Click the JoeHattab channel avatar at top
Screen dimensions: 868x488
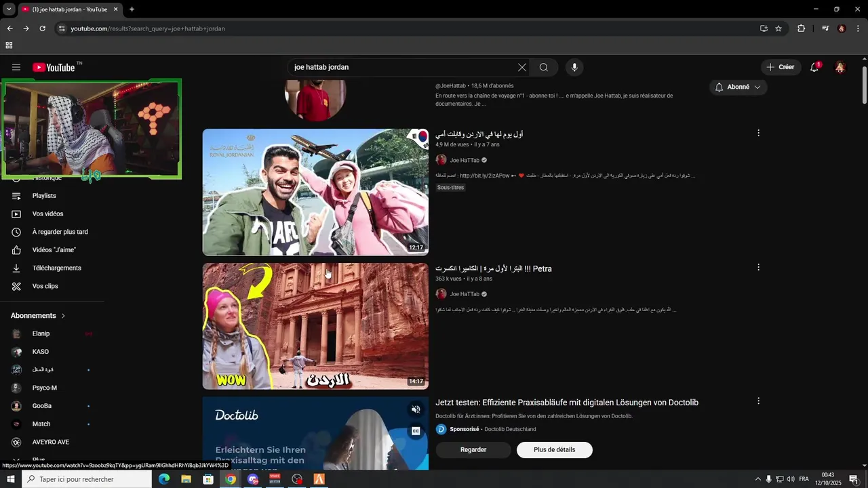pos(315,100)
